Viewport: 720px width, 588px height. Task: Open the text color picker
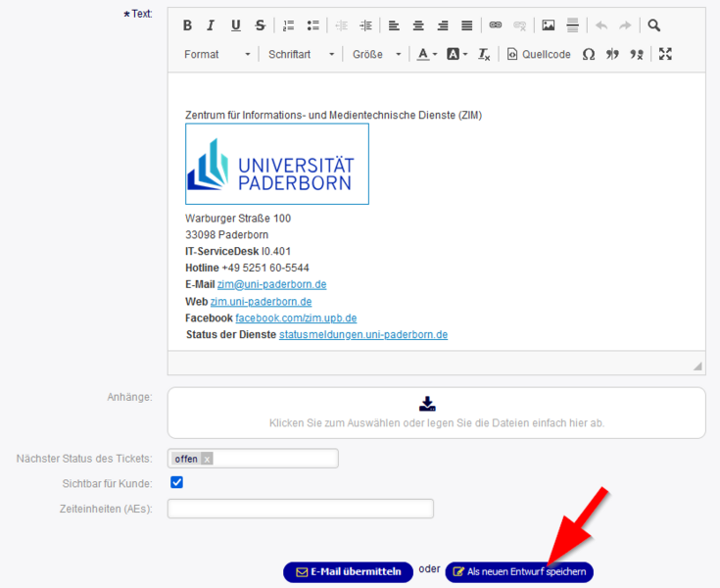pos(427,54)
